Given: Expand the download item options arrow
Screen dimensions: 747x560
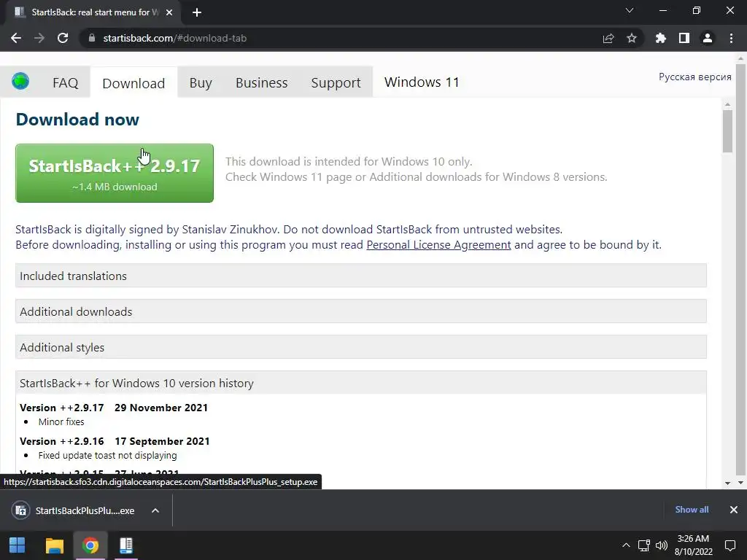Looking at the screenshot, I should pos(155,510).
